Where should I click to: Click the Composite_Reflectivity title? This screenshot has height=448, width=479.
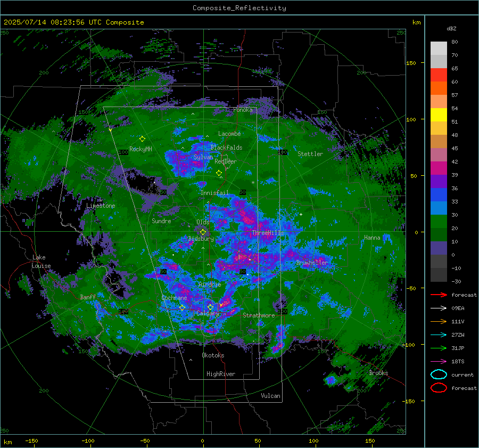(x=239, y=8)
